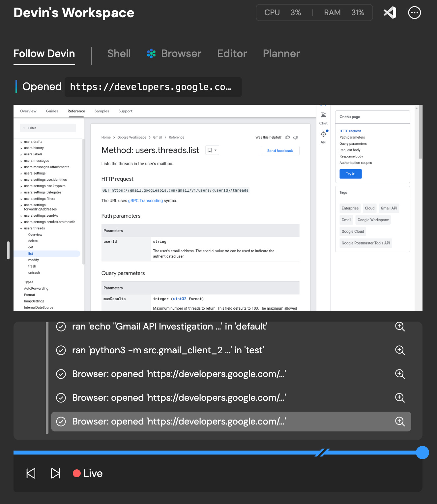Select the 'modify' method under users.threads
Image resolution: width=437 pixels, height=504 pixels.
34,260
